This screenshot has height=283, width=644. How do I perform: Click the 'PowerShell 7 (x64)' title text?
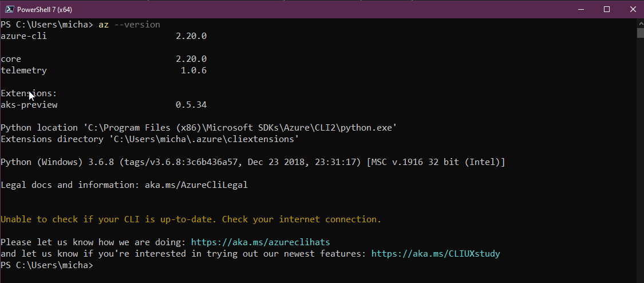tap(45, 9)
